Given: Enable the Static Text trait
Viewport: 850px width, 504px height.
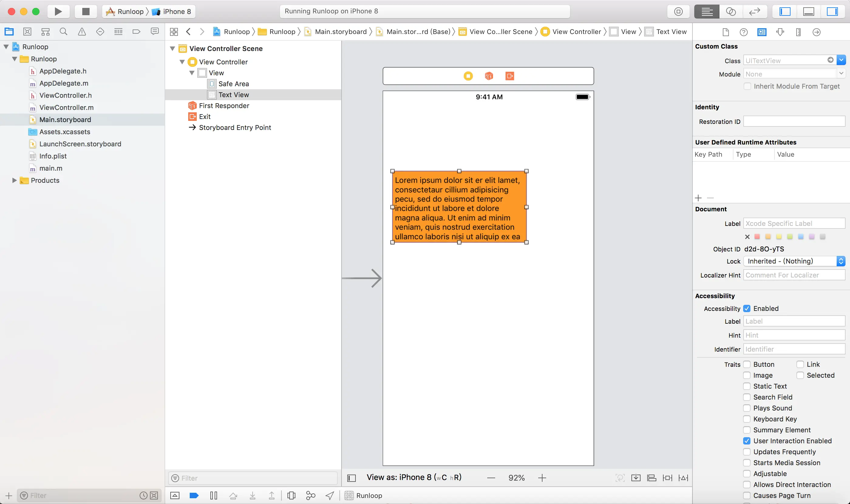Looking at the screenshot, I should pyautogui.click(x=747, y=386).
